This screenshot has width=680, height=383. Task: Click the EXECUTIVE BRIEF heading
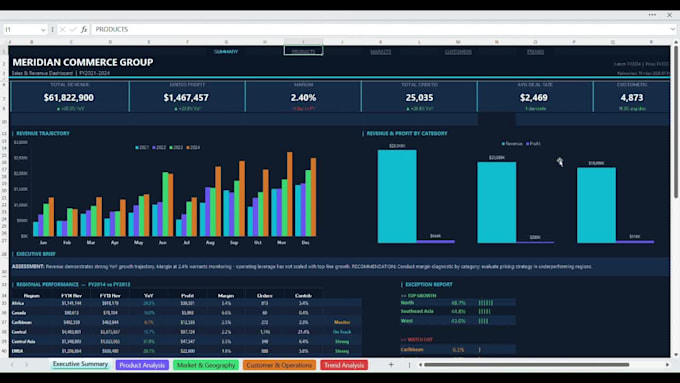coord(36,254)
